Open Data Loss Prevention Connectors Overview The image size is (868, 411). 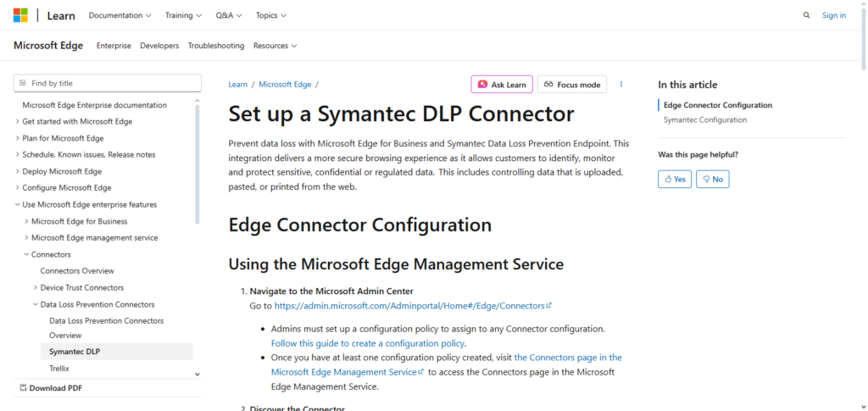pyautogui.click(x=106, y=328)
